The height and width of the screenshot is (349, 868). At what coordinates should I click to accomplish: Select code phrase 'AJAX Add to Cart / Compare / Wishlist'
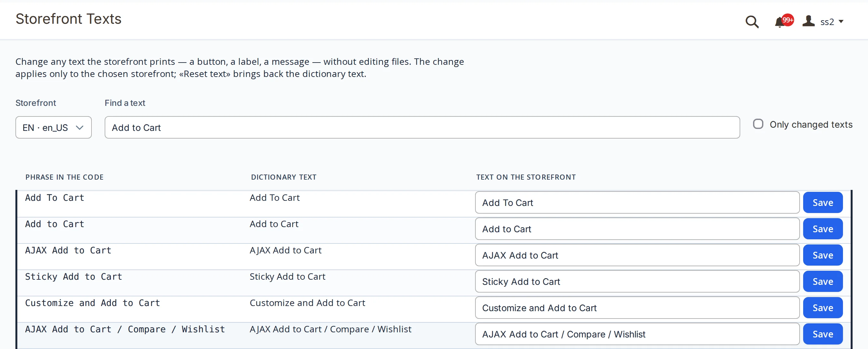pos(125,329)
